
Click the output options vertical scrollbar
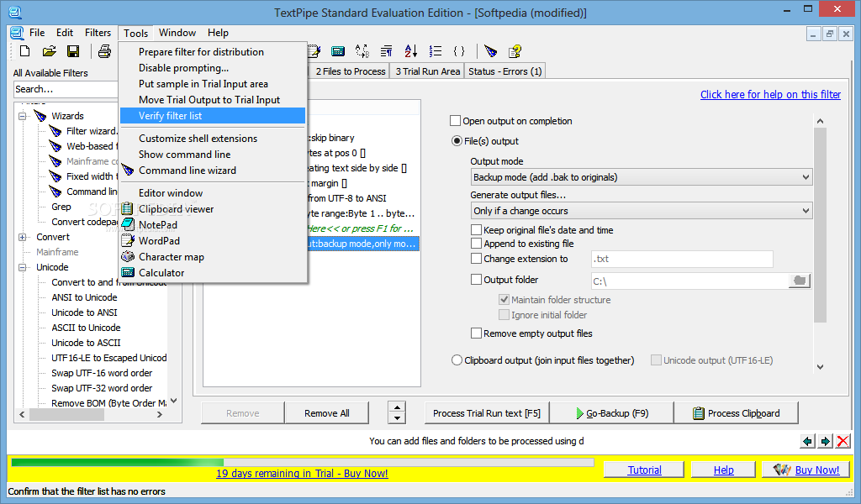point(820,244)
